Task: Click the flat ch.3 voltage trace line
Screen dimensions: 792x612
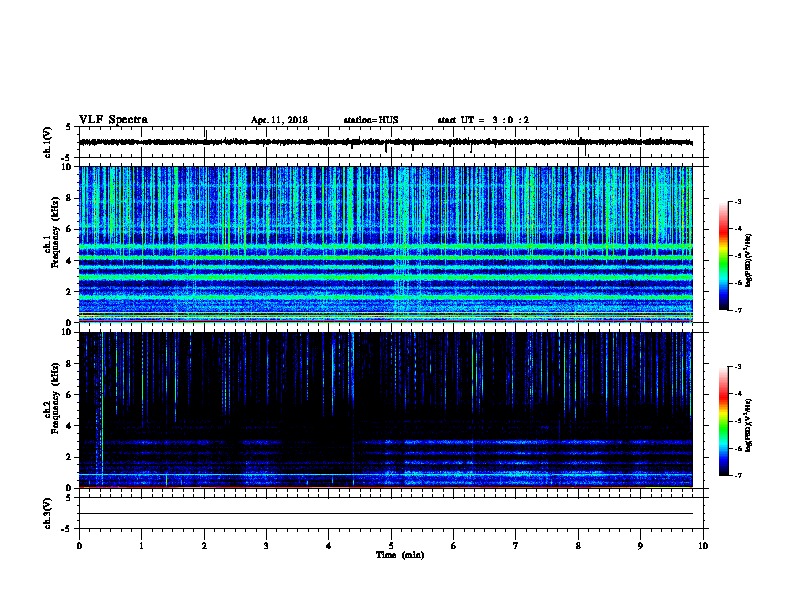Action: [385, 514]
